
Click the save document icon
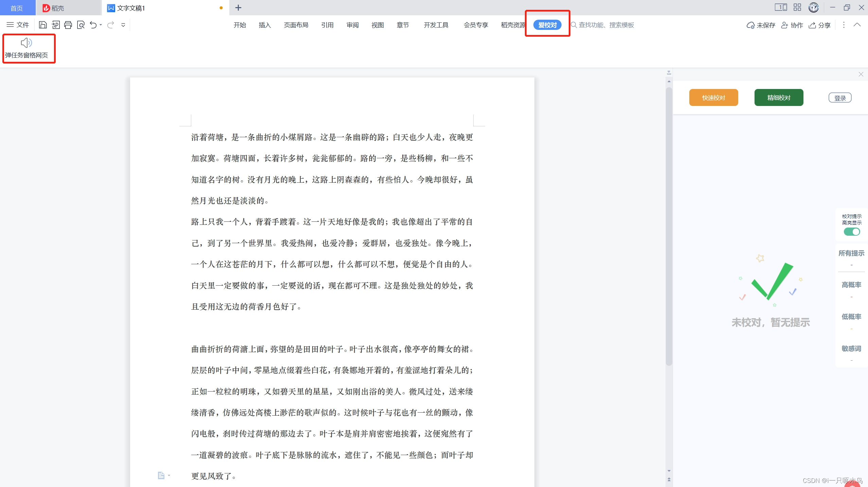[x=43, y=25]
